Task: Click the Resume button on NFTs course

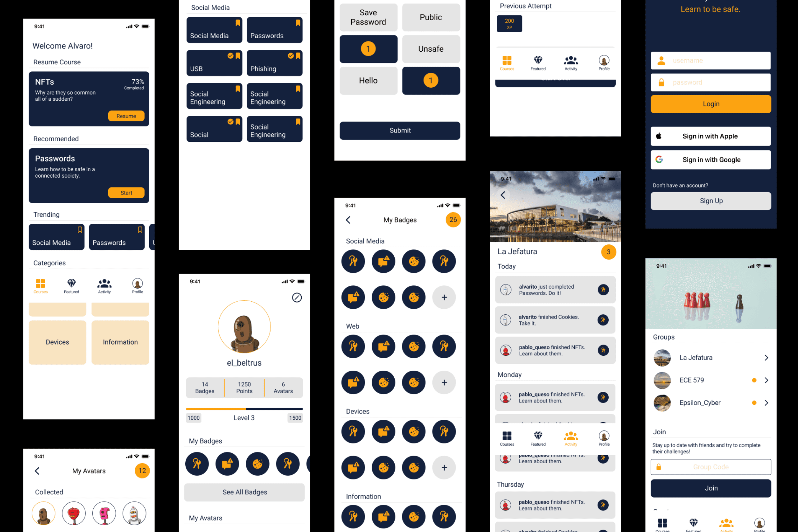Action: point(125,116)
